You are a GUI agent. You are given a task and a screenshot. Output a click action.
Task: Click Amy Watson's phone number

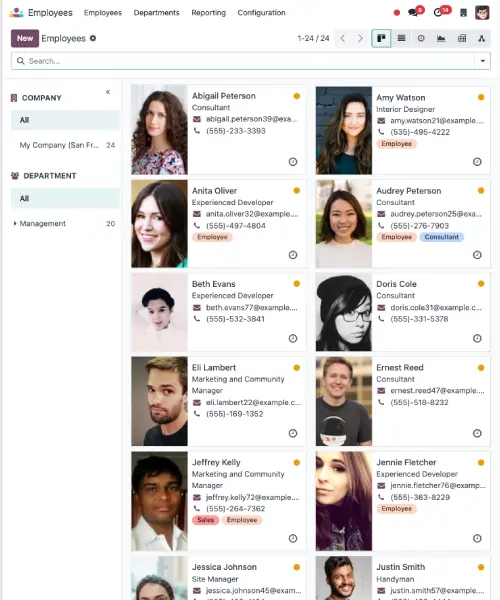point(420,132)
